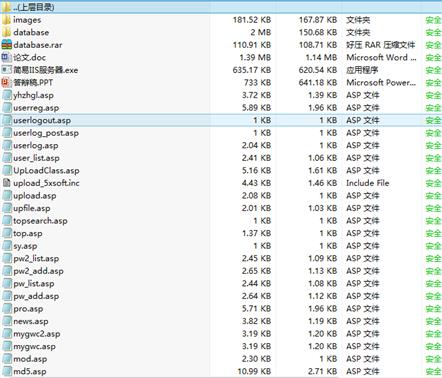Image resolution: width=442 pixels, height=378 pixels.
Task: Click the user_list.asp file icon
Action: (7, 158)
